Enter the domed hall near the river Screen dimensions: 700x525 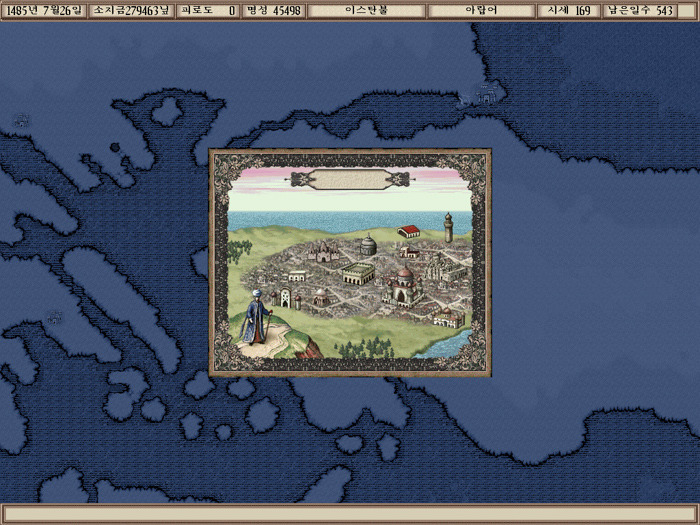click(449, 317)
